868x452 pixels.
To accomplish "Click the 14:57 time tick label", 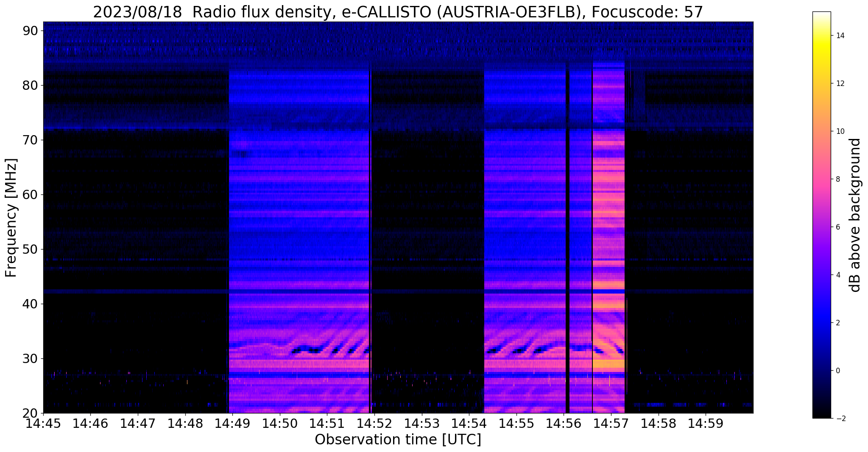I will coord(611,423).
